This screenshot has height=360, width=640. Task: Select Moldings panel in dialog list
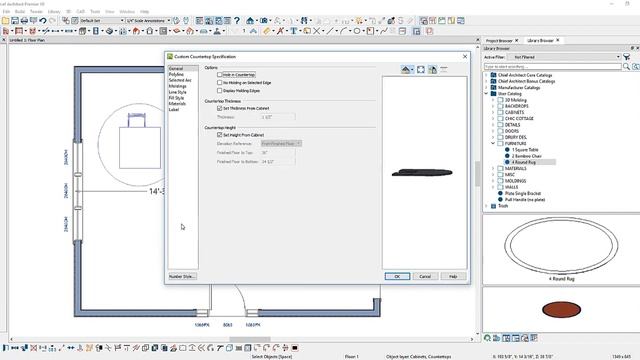tap(178, 86)
